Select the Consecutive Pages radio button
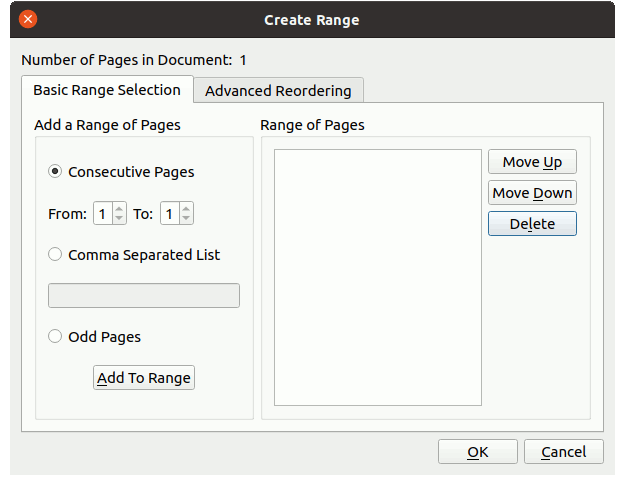This screenshot has height=485, width=625. (x=55, y=172)
